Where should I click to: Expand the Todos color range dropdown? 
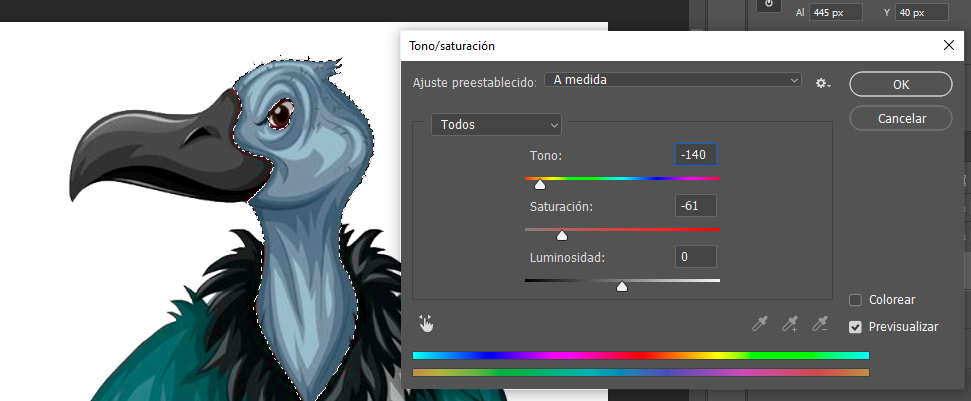(x=496, y=125)
